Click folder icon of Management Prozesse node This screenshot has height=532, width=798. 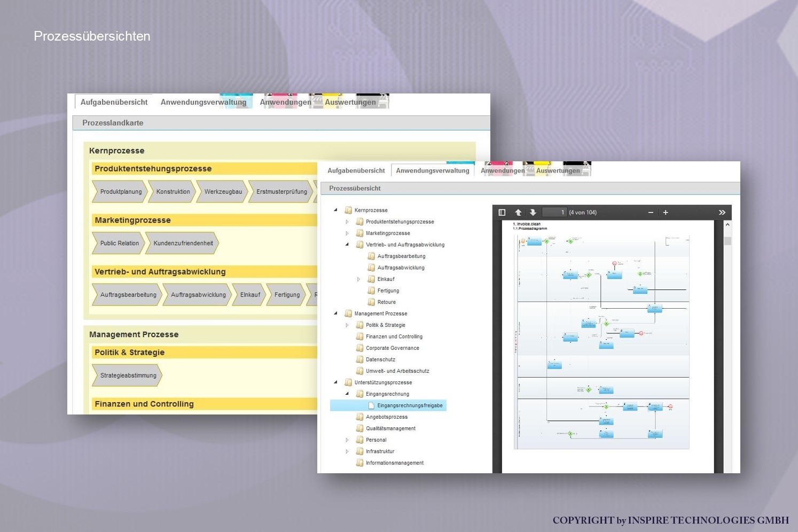click(348, 314)
